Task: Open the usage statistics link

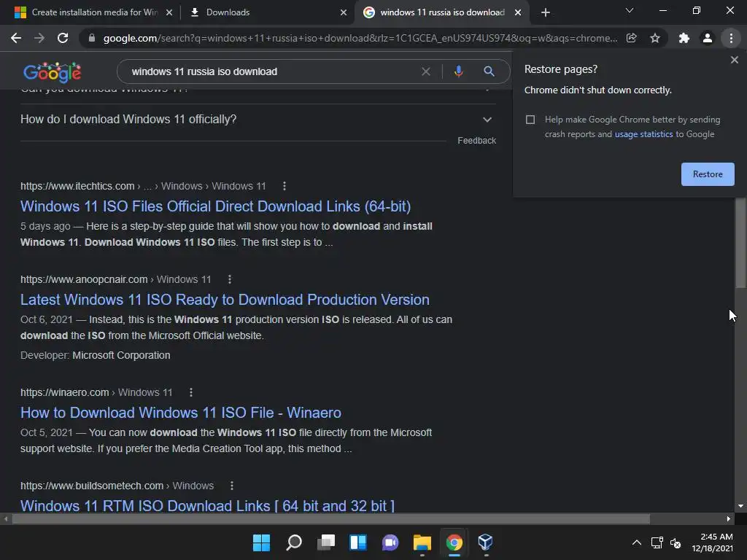Action: [643, 134]
